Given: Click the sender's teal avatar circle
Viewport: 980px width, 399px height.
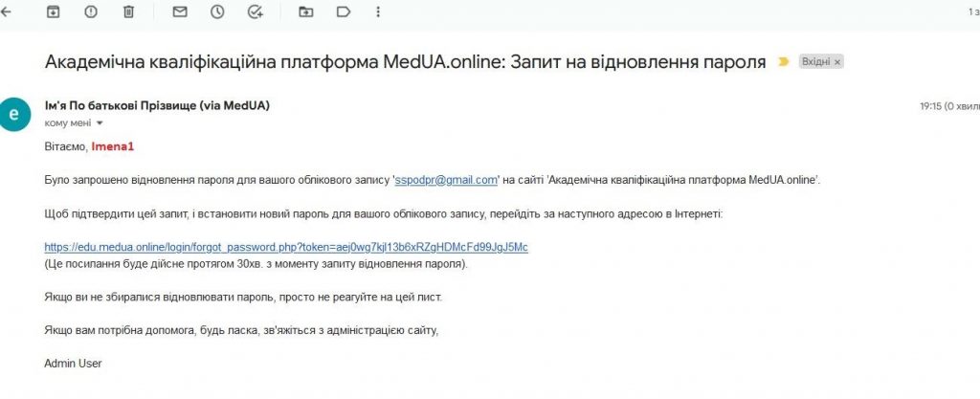Looking at the screenshot, I should [14, 114].
